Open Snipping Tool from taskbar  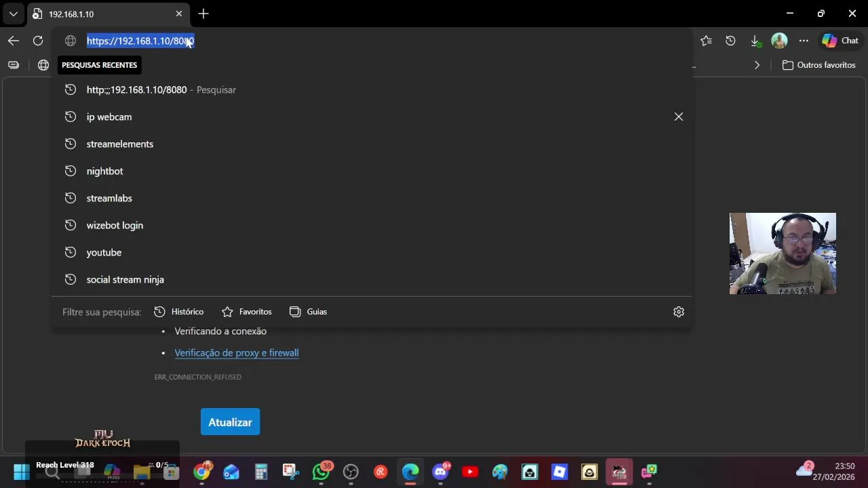point(291,472)
